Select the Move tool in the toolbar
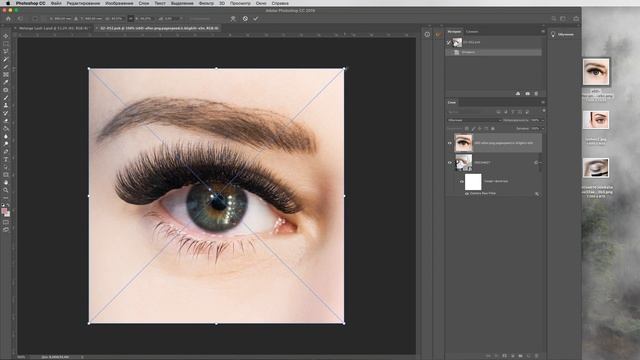This screenshot has width=640, height=360. 6,36
